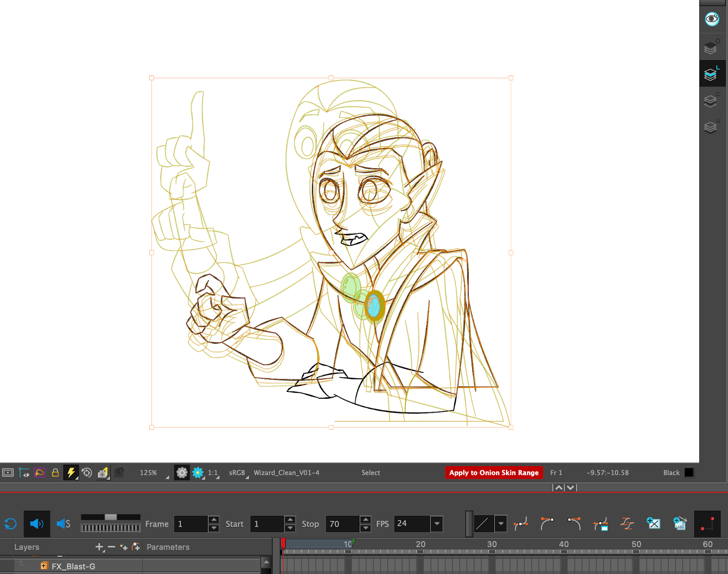Expand the FX_Blast-G layer group

coord(44,566)
